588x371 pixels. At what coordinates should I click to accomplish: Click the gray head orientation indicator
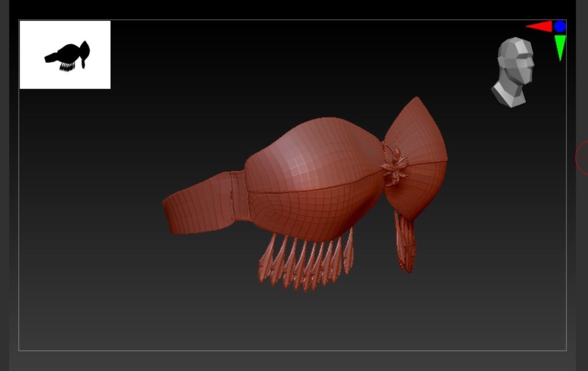click(514, 72)
